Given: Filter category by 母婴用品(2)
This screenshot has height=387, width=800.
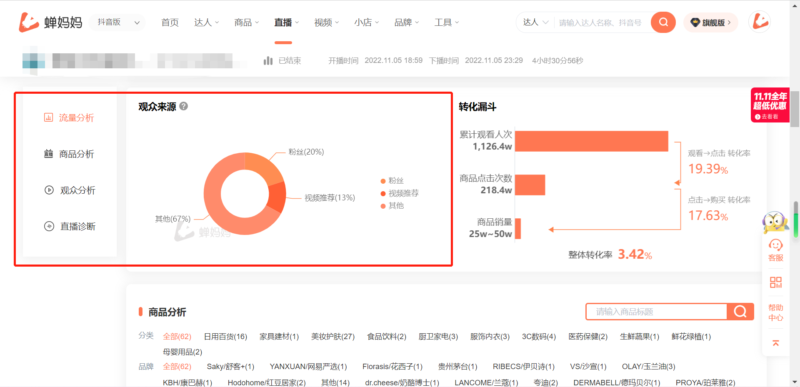Looking at the screenshot, I should tap(183, 352).
